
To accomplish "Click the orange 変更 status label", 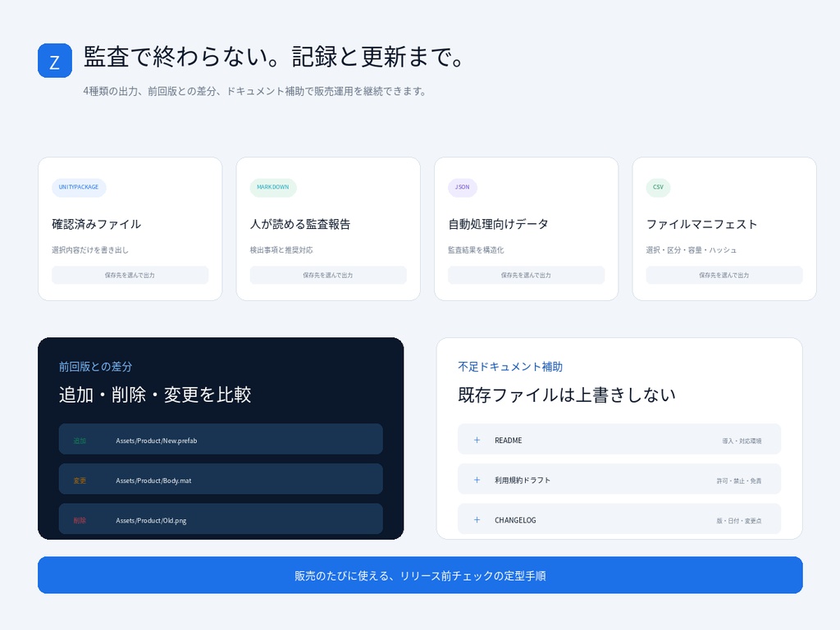I will [80, 481].
